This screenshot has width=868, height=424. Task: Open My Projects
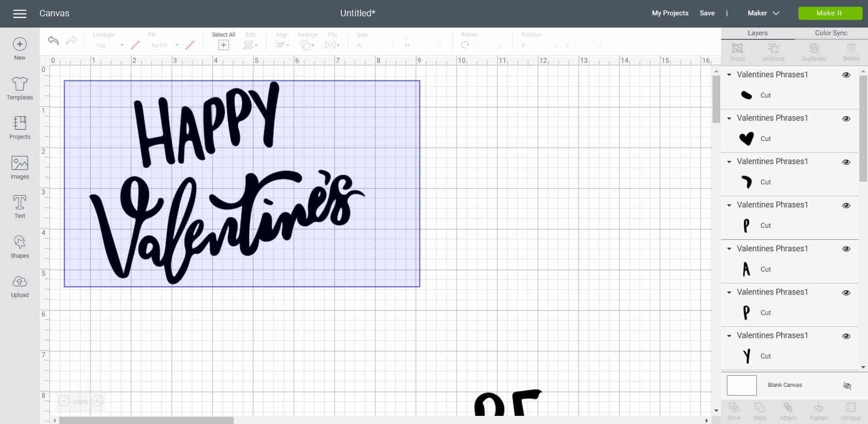point(670,13)
